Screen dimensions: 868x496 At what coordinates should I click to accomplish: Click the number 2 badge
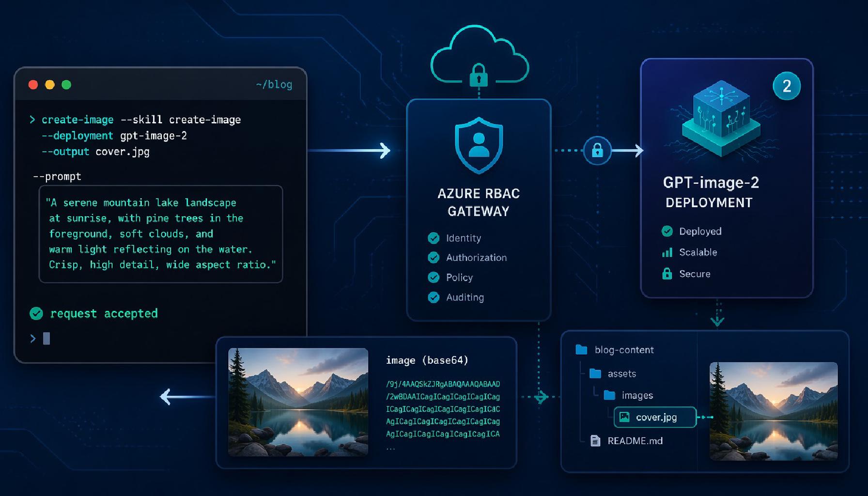tap(787, 86)
